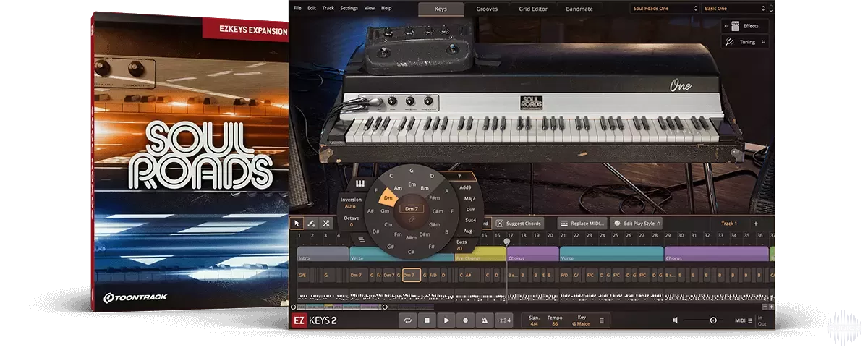
Task: Select the scissors cut tool
Action: [326, 223]
